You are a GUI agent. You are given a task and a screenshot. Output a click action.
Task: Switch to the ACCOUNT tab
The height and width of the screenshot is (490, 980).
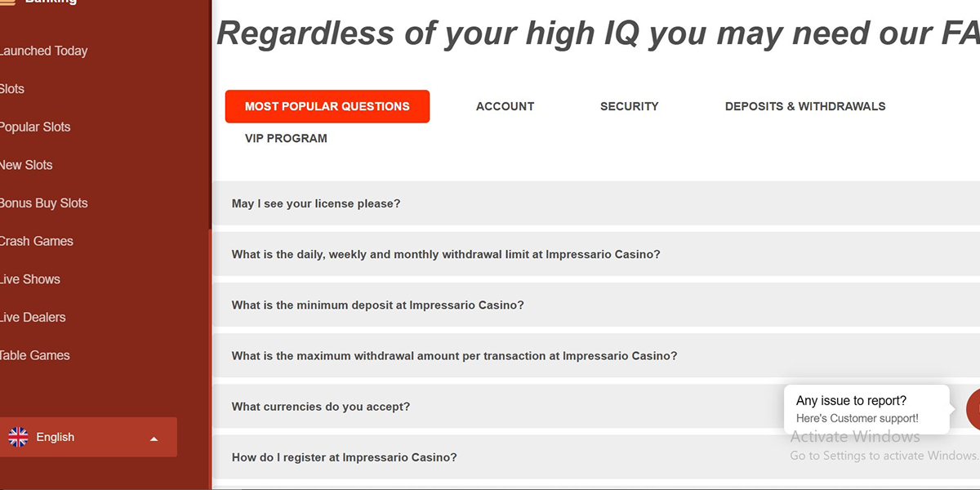(505, 106)
